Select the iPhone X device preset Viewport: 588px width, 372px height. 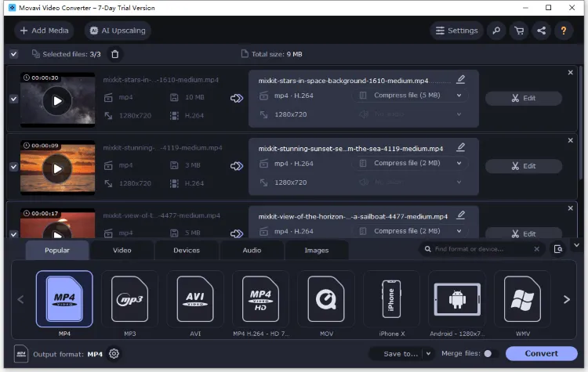pos(391,299)
